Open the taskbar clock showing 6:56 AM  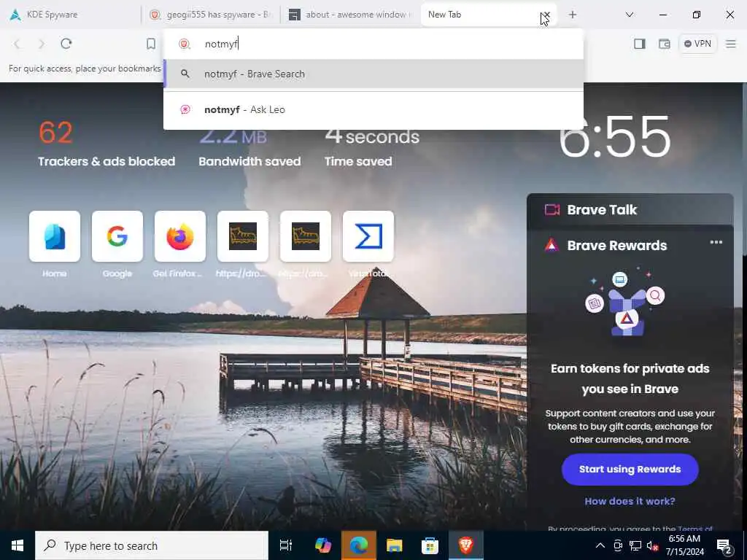coord(684,545)
